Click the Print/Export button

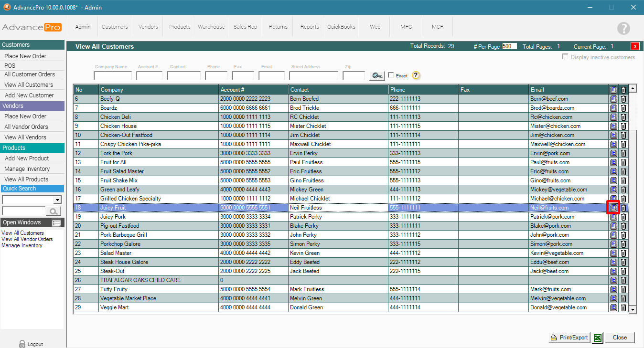[569, 337]
